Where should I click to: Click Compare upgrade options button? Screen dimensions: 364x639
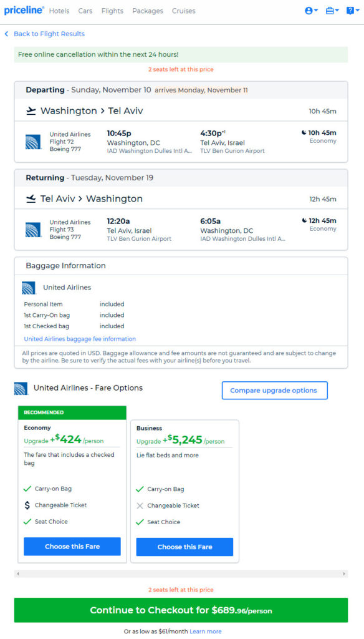pyautogui.click(x=274, y=391)
